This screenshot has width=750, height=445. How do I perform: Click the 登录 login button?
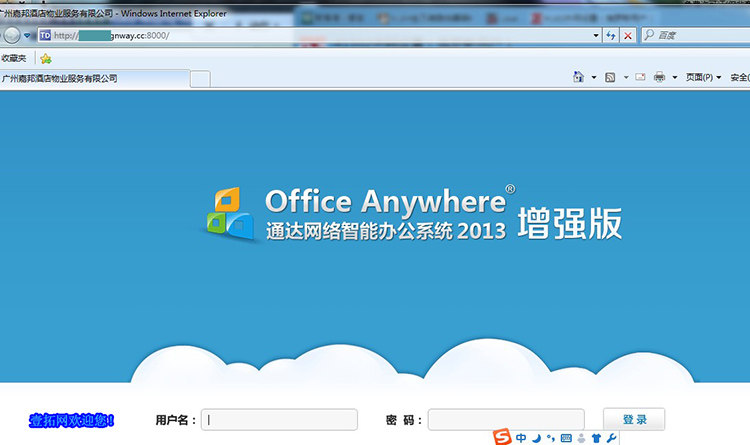(x=634, y=419)
